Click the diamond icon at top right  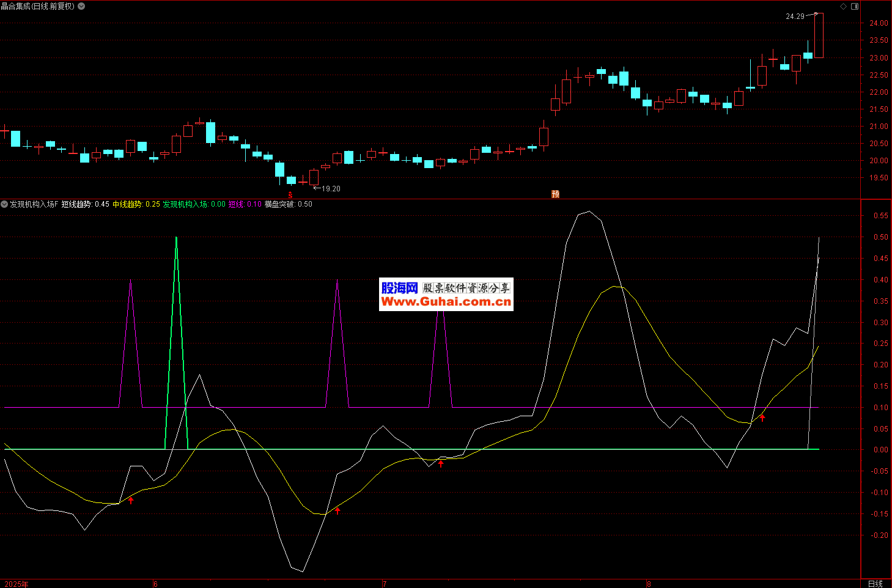click(x=843, y=6)
